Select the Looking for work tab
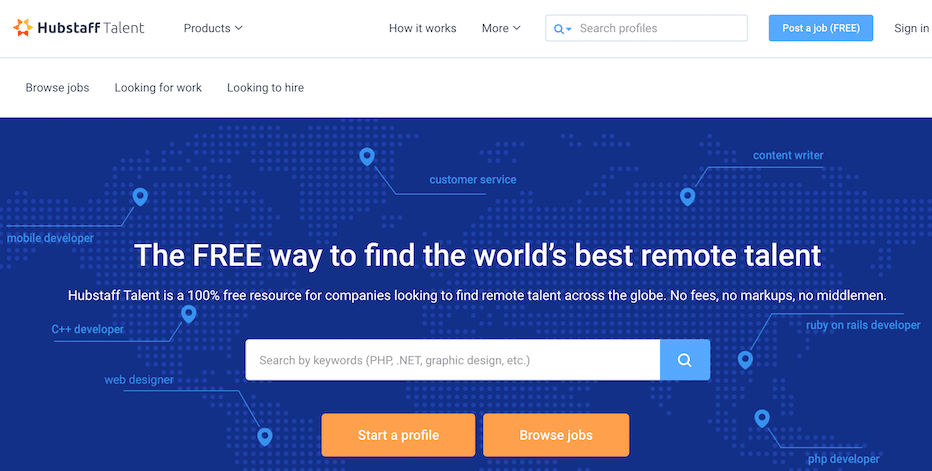This screenshot has height=471, width=932. [x=158, y=87]
